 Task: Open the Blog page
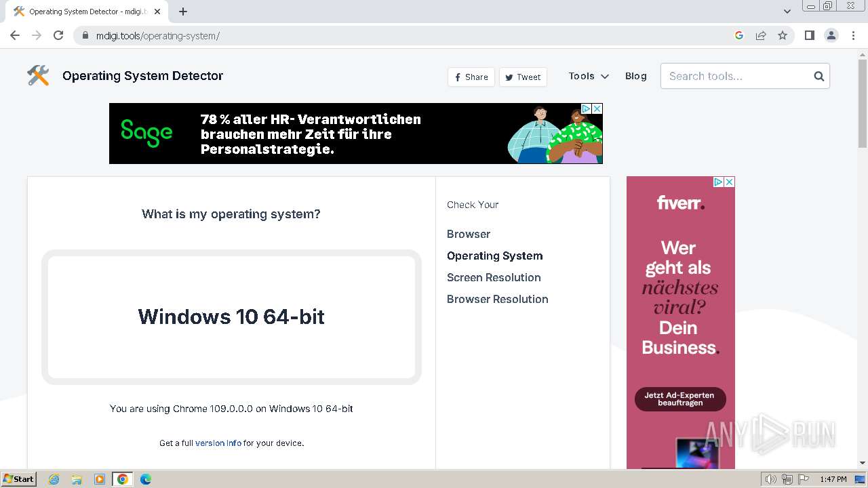tap(636, 76)
